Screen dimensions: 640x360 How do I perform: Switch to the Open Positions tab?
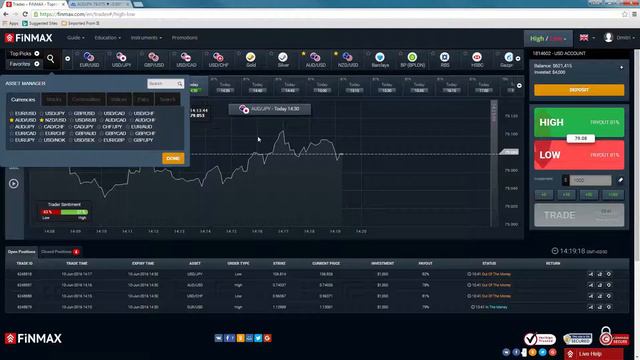[x=21, y=252]
